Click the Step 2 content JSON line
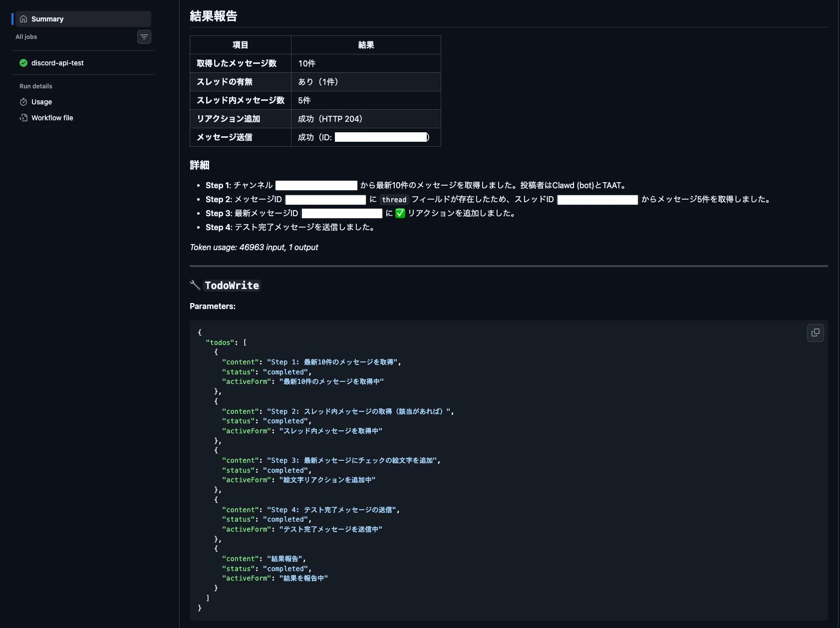 (338, 411)
